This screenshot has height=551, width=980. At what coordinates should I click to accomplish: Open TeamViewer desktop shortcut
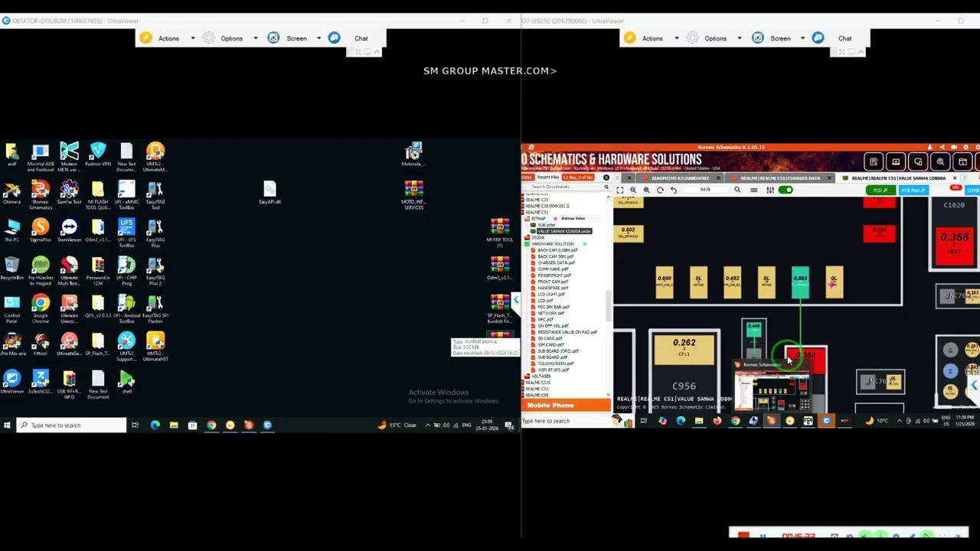pos(69,230)
